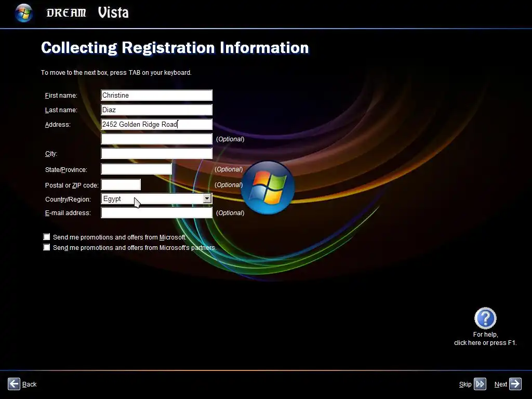Click the optional second address line field
Viewport: 532px width, 399px height.
(156, 139)
